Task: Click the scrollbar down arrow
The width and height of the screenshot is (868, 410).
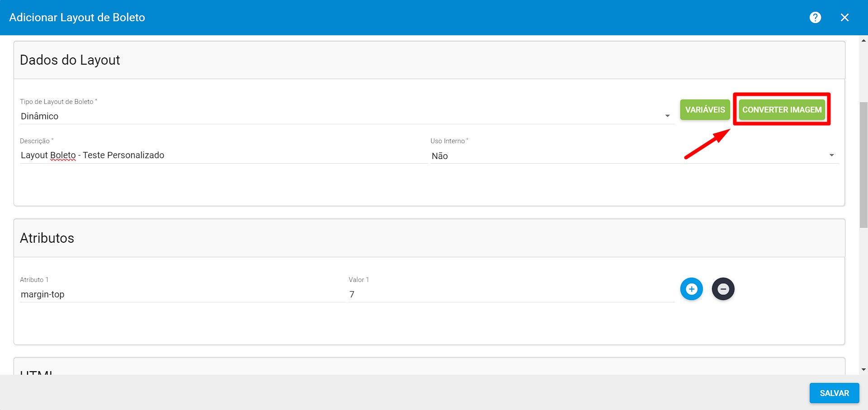Action: pos(863,369)
